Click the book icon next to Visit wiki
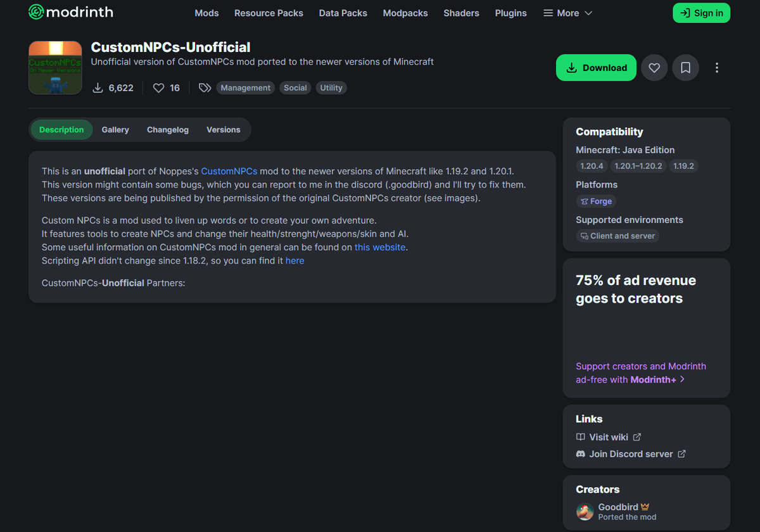 point(580,437)
